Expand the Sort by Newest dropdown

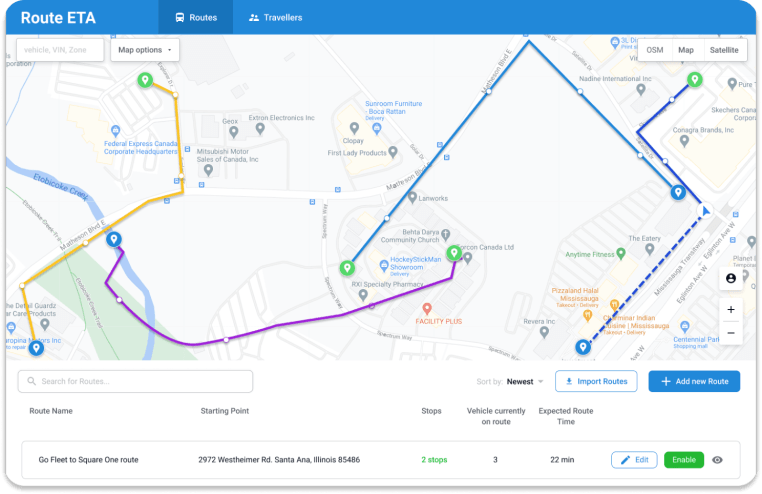click(x=525, y=381)
